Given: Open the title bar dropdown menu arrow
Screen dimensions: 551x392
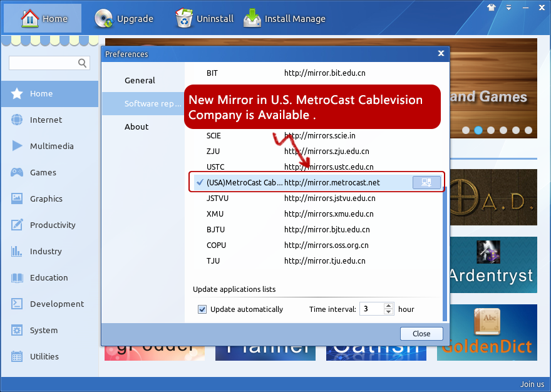Looking at the screenshot, I should [508, 8].
